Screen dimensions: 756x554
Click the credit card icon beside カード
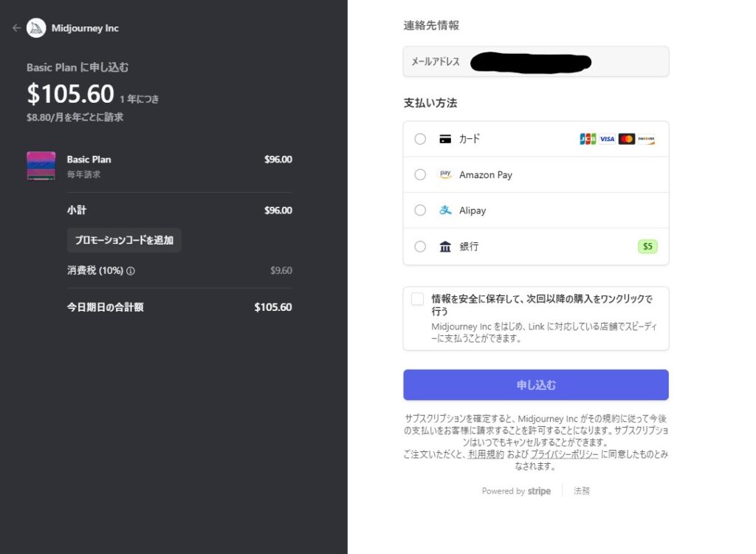coord(445,140)
